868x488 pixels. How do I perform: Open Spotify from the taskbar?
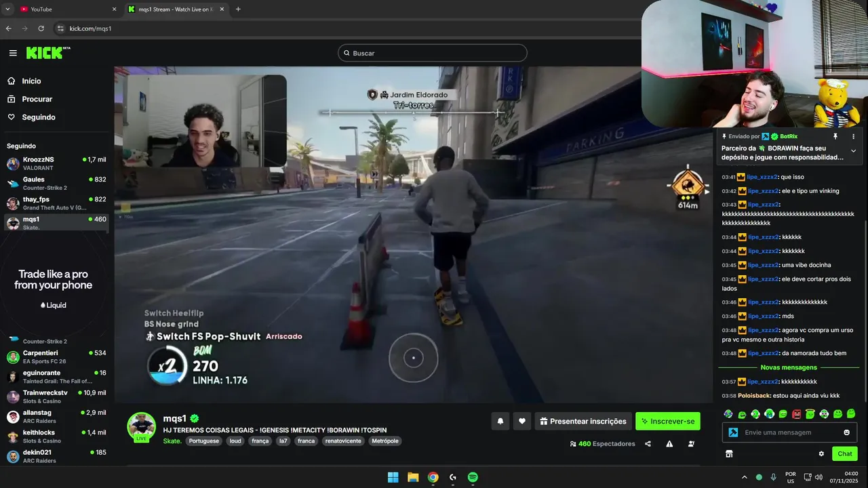473,477
